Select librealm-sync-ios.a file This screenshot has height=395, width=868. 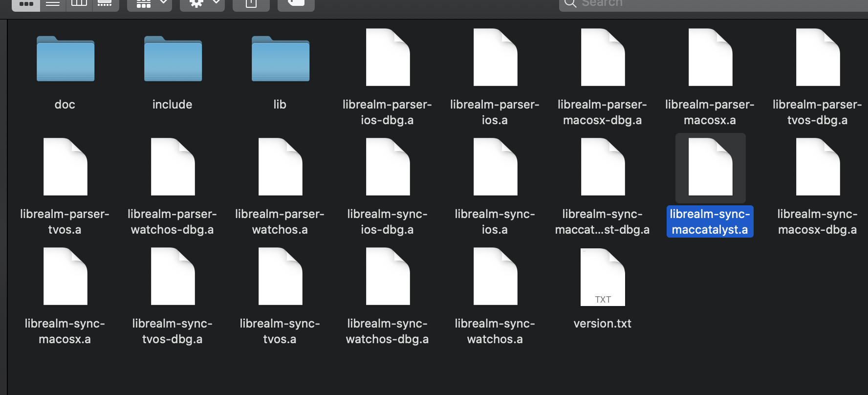tap(495, 167)
